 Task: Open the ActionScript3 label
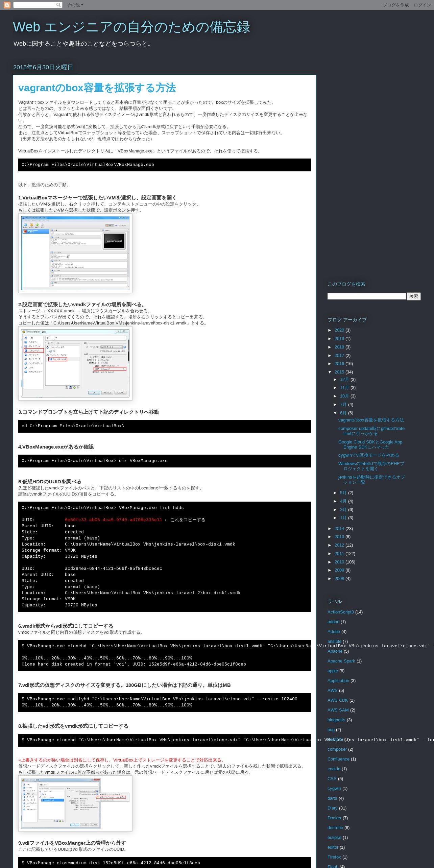pyautogui.click(x=341, y=612)
